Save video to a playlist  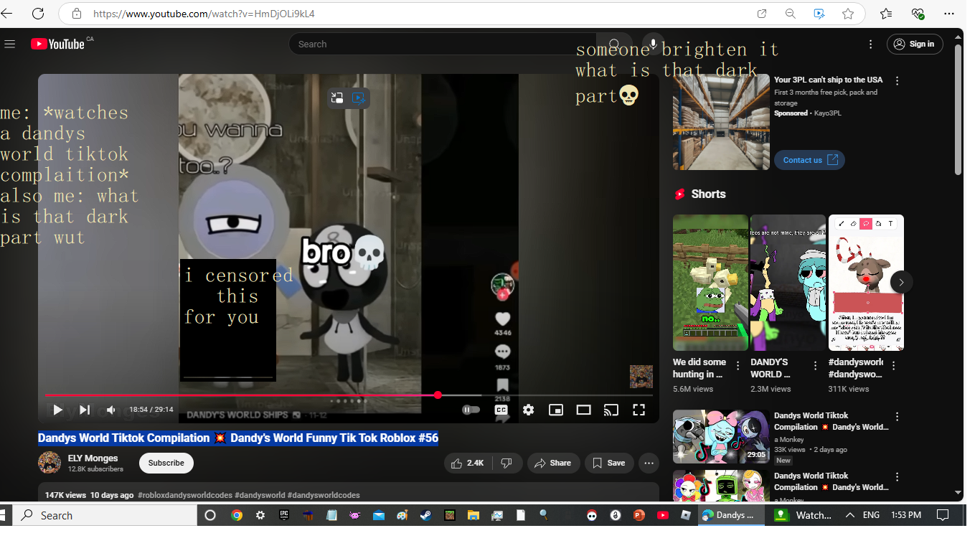(x=609, y=463)
